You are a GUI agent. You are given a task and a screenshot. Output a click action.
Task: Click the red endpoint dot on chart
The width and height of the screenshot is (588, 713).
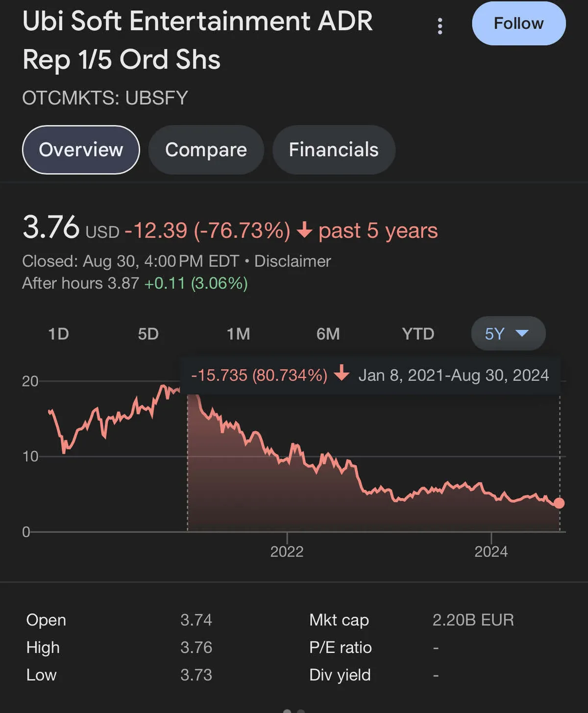pyautogui.click(x=559, y=503)
